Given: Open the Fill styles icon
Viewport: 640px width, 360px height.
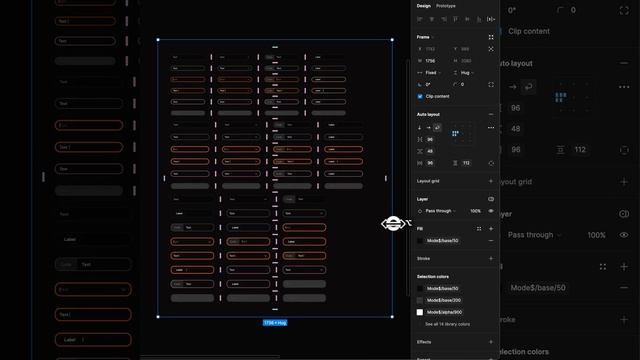Looking at the screenshot, I should 479,229.
